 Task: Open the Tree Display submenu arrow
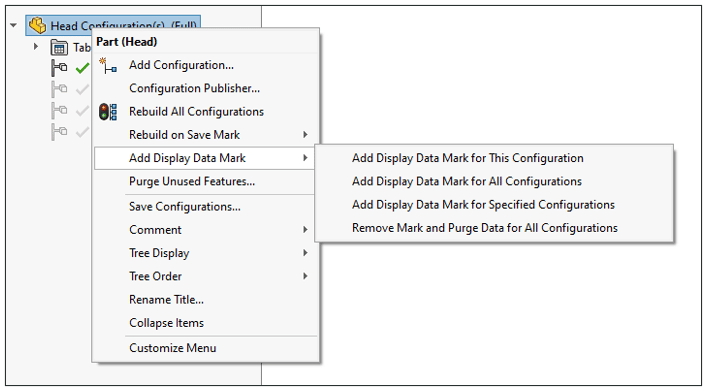click(305, 253)
